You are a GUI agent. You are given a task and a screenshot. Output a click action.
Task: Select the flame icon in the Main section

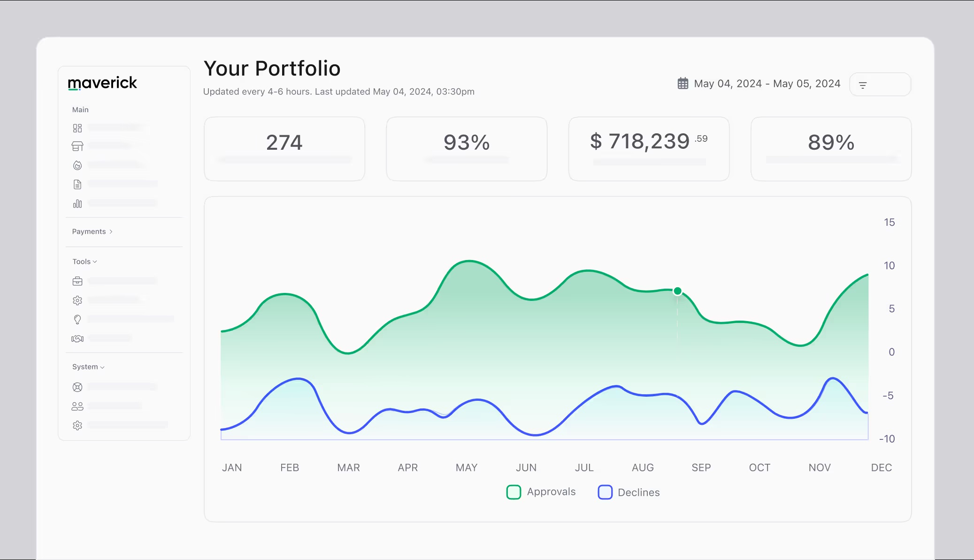[77, 165]
